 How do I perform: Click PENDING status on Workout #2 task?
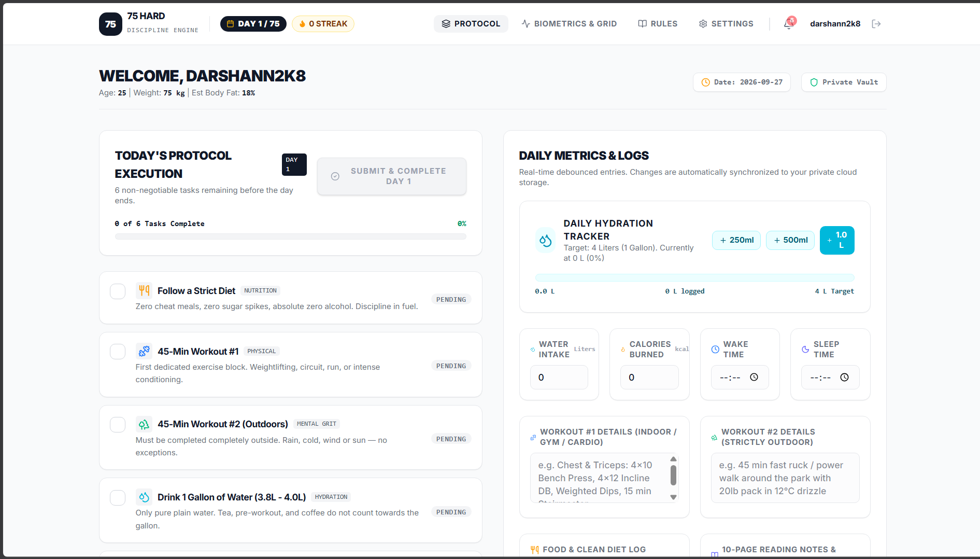pos(451,439)
